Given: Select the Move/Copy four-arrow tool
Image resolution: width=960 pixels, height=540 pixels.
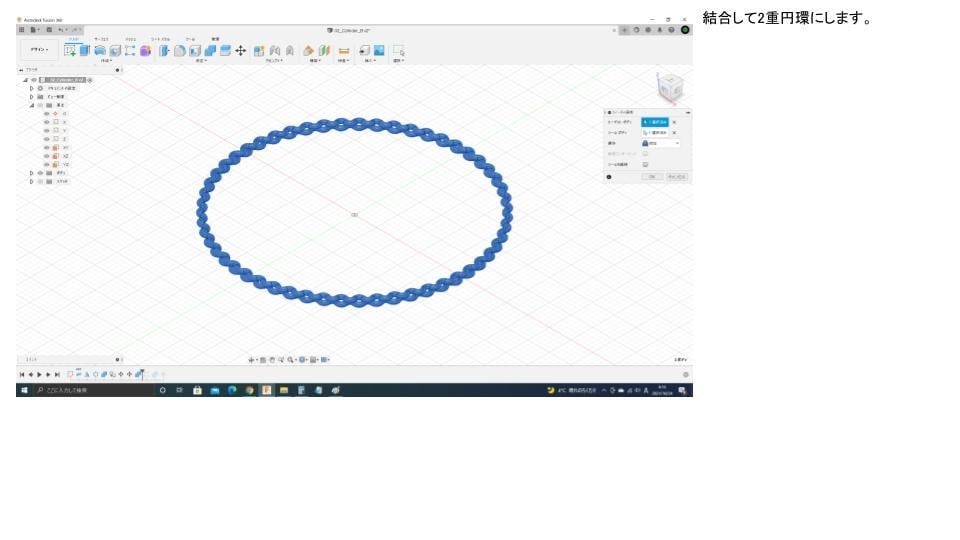Looking at the screenshot, I should 241,51.
